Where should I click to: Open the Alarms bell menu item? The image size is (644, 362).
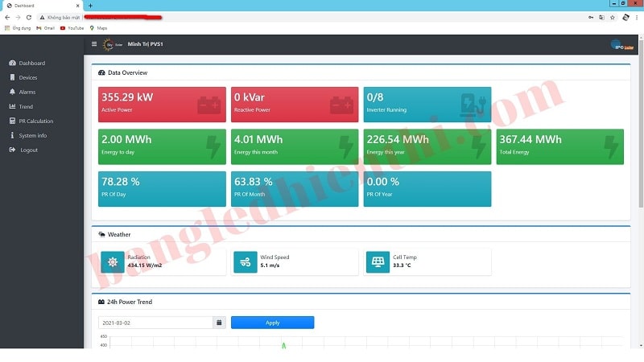[x=27, y=93]
